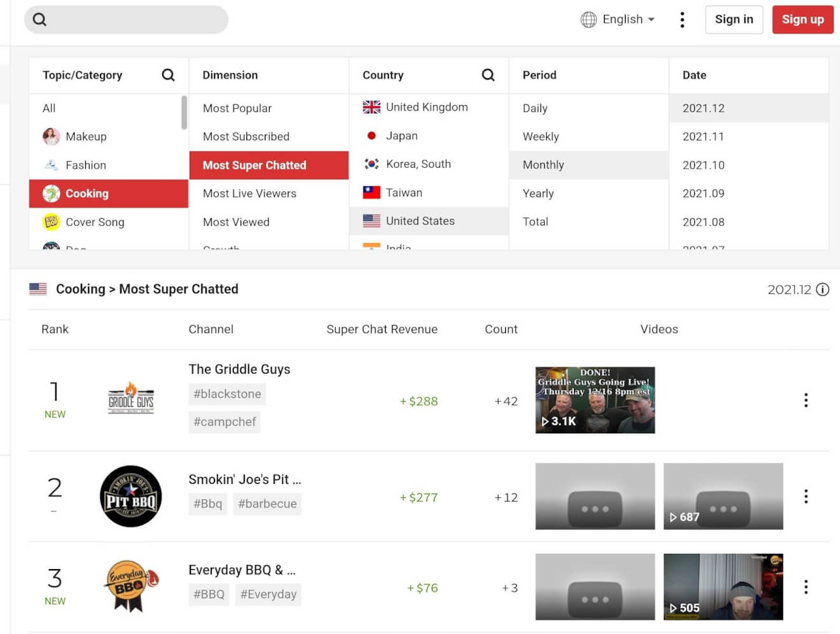Open Smokin' Joe's first placeholder video thumbnail
The image size is (840, 634).
click(595, 496)
